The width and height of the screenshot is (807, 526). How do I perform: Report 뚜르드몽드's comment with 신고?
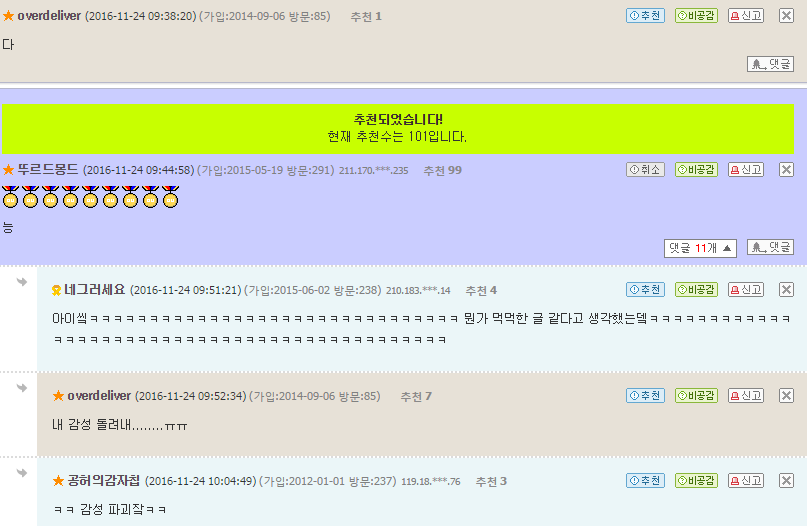tap(746, 169)
